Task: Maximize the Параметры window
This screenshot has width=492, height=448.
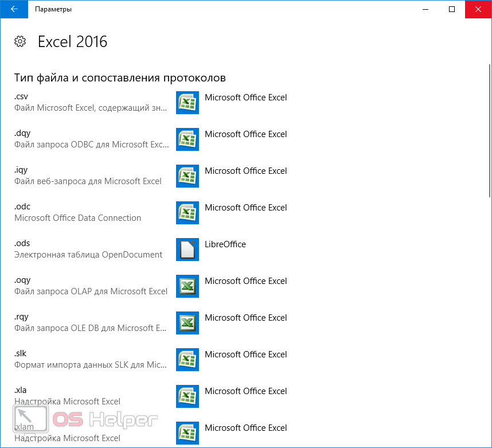Action: coord(452,9)
